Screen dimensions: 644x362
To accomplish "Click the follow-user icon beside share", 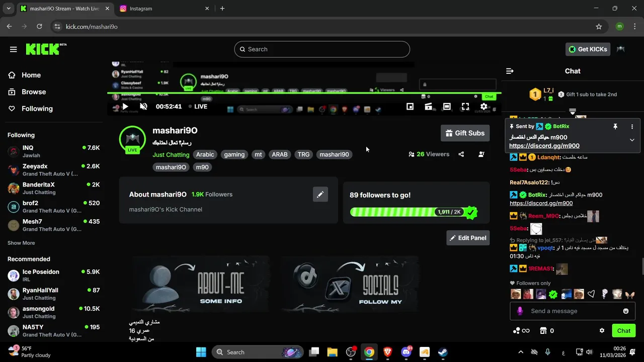I will (x=481, y=154).
